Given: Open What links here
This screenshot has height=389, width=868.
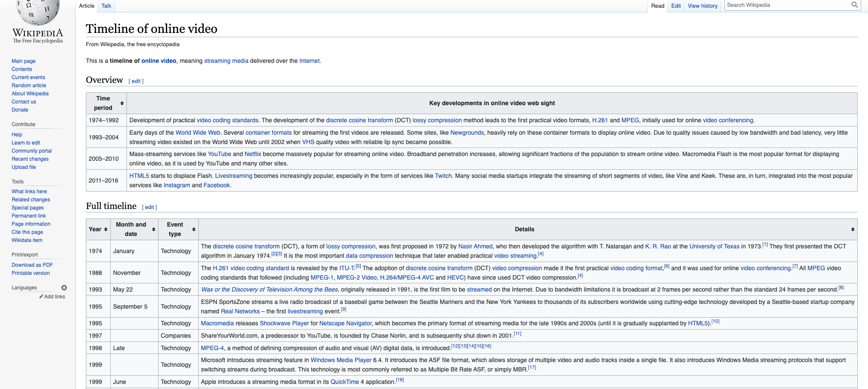Looking at the screenshot, I should [x=29, y=192].
